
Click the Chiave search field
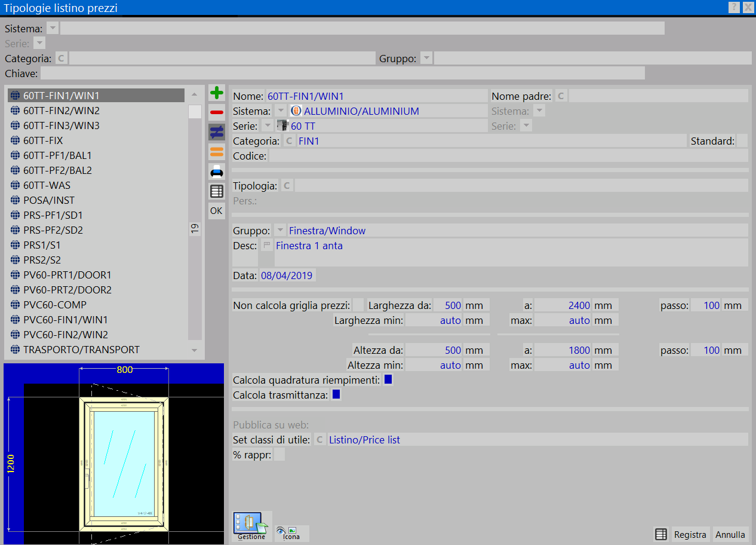pyautogui.click(x=343, y=73)
